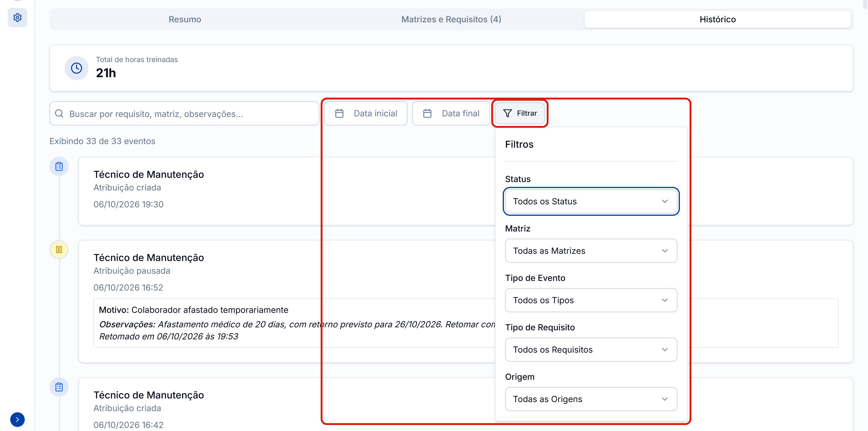
Task: Focus the search by requisito input
Action: click(x=184, y=114)
